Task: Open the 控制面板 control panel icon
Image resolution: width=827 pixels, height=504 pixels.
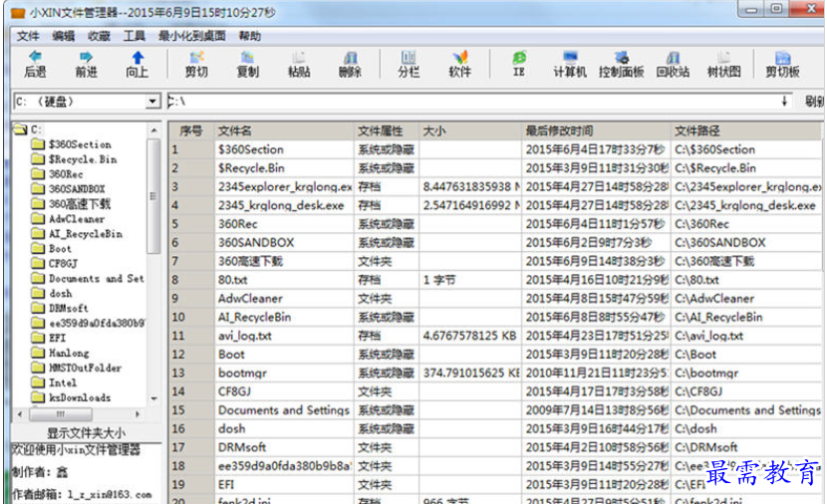Action: click(622, 57)
